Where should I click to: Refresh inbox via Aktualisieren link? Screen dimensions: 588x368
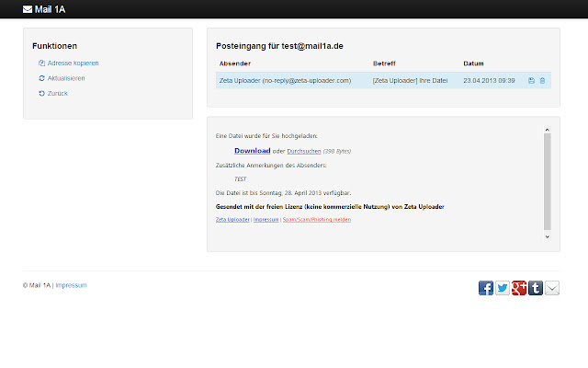point(66,78)
